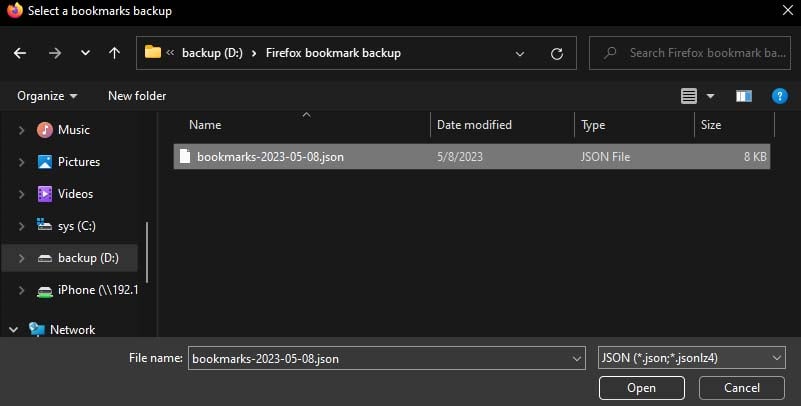Select the Music folder icon
This screenshot has height=406, width=801.
coord(45,130)
